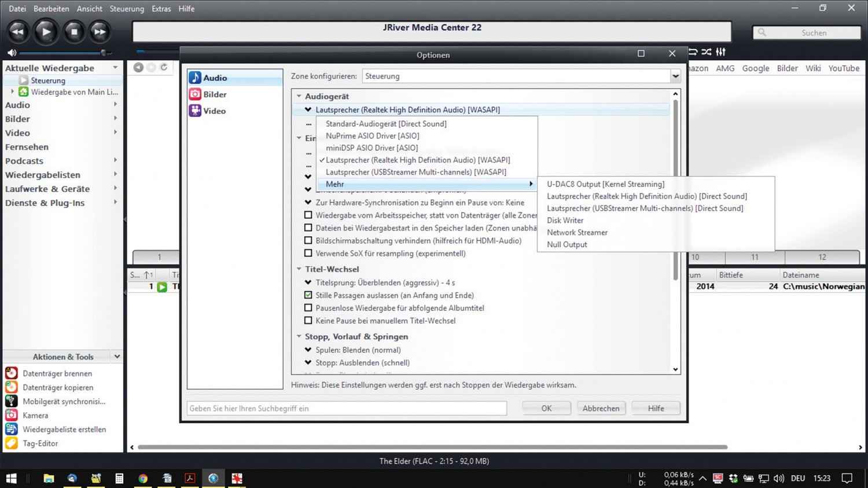Click the Hilfe button in Optionen dialog
The image size is (868, 488).
coord(656,408)
